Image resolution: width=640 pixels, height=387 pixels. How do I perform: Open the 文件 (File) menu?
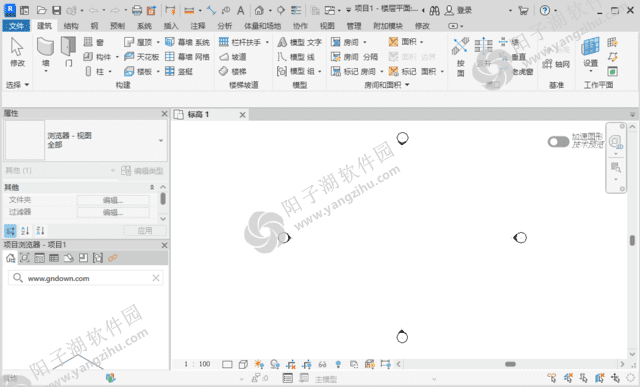[x=16, y=26]
